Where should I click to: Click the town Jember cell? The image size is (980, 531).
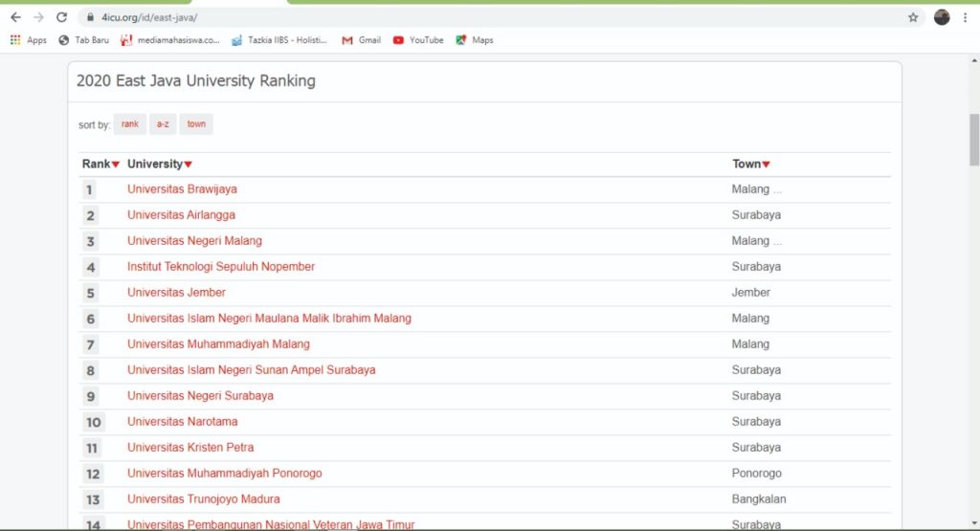(x=750, y=293)
